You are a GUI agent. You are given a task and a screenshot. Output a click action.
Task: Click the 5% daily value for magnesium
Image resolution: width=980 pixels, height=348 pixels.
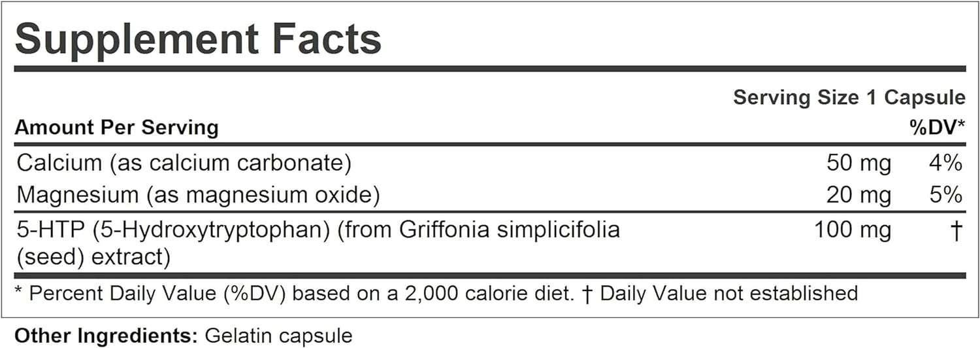pyautogui.click(x=945, y=195)
